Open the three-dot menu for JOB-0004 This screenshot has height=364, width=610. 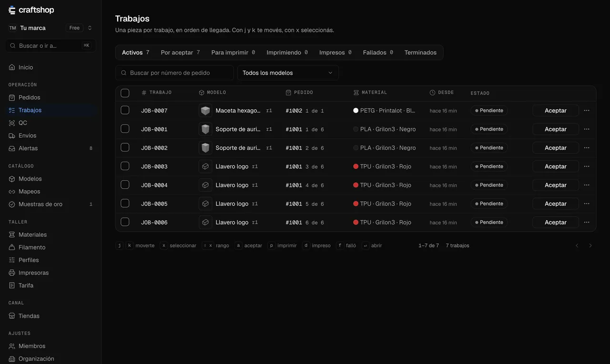(587, 185)
